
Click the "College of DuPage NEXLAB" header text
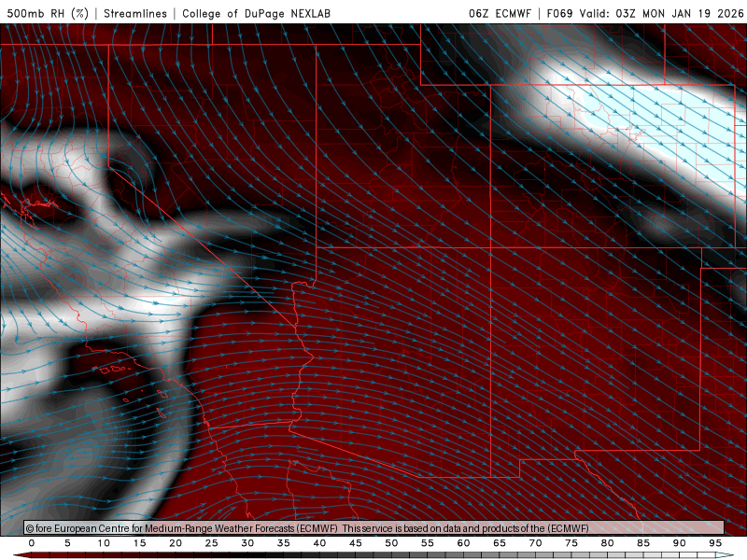(x=256, y=13)
